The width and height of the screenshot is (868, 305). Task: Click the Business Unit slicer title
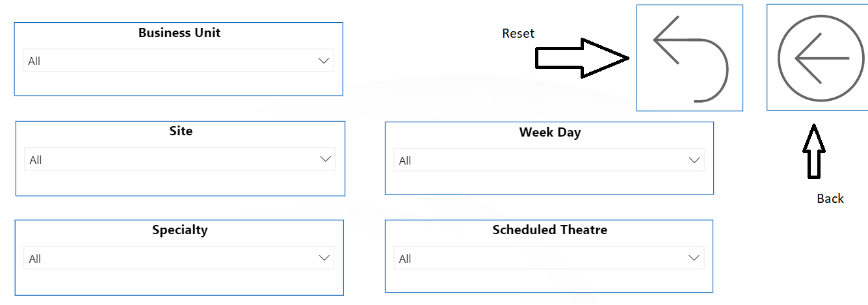click(x=179, y=33)
